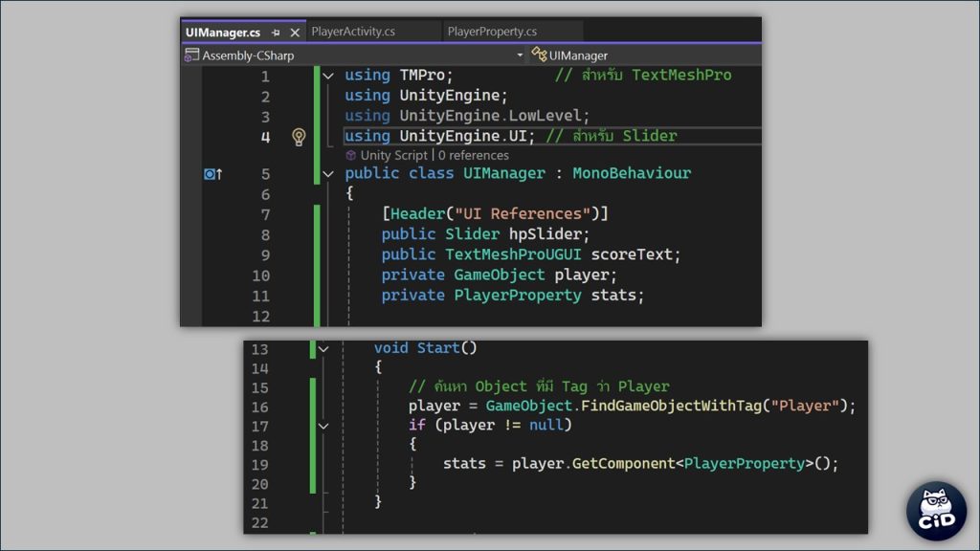Collapse the using directives block at line 1

point(328,76)
